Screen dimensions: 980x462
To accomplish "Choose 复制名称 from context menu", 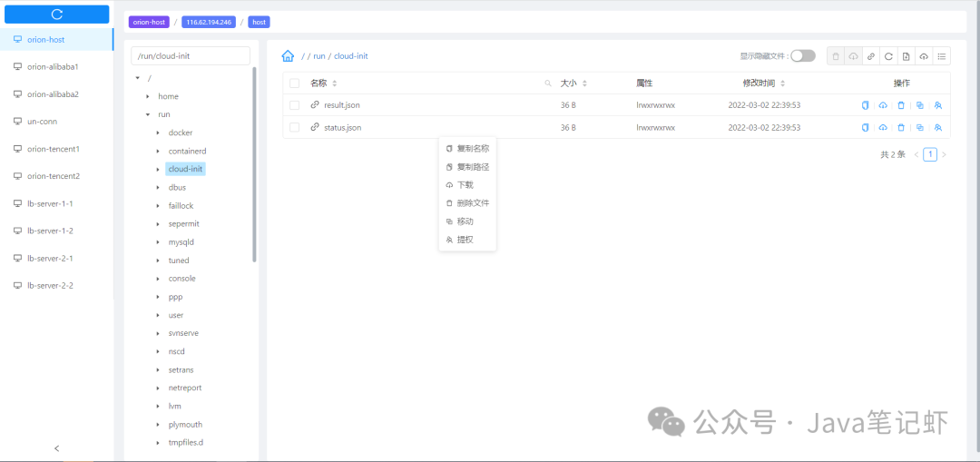I will click(467, 149).
